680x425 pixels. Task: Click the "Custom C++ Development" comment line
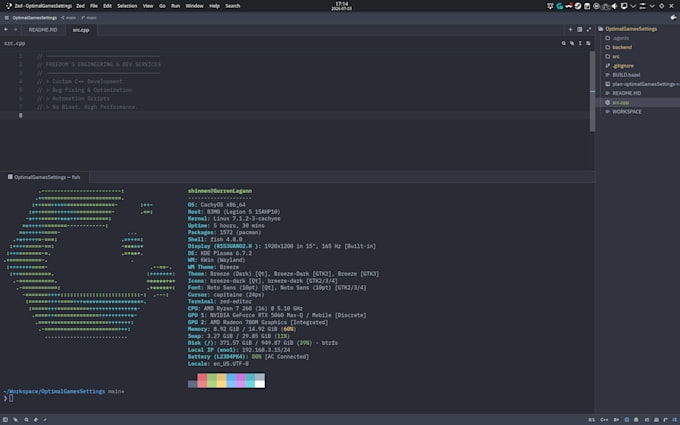(x=80, y=81)
